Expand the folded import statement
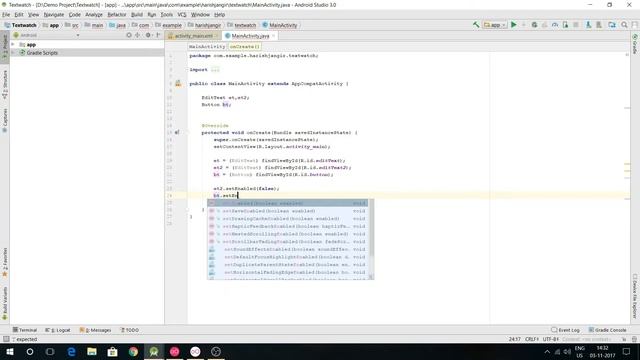 (215, 70)
